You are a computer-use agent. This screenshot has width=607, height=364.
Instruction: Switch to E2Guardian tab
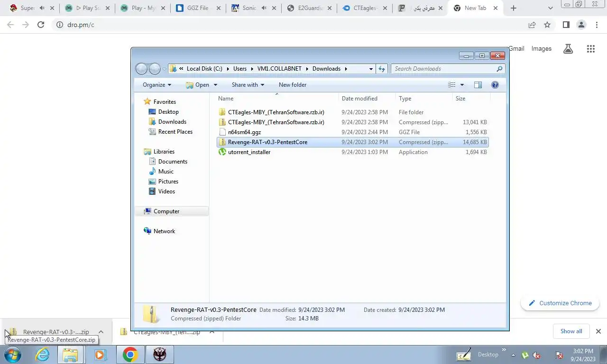(x=309, y=8)
